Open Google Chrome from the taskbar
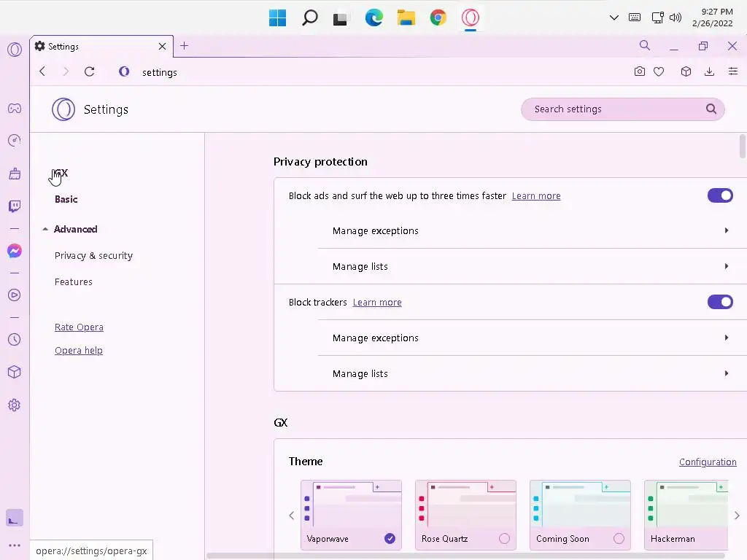This screenshot has width=747, height=560. [x=438, y=18]
